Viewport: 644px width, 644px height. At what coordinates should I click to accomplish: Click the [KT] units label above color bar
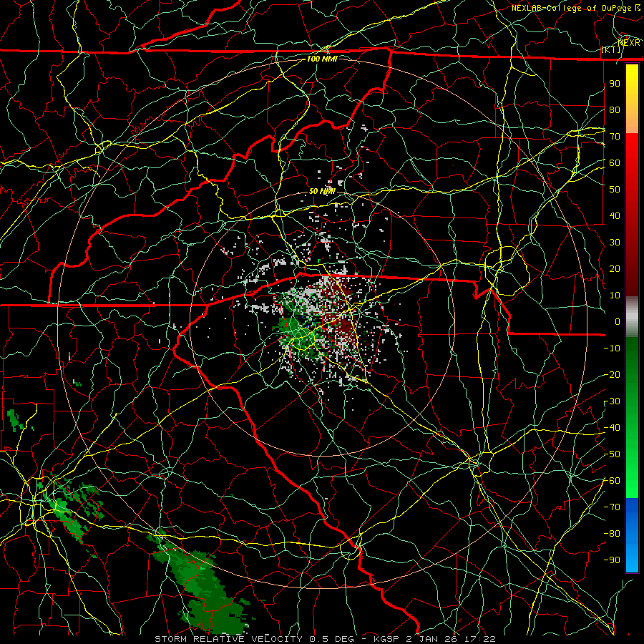click(611, 50)
